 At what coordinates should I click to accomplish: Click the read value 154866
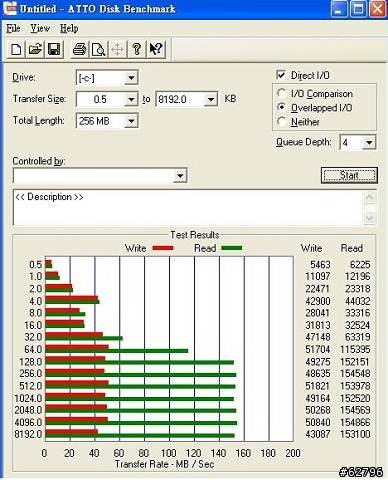[355, 422]
